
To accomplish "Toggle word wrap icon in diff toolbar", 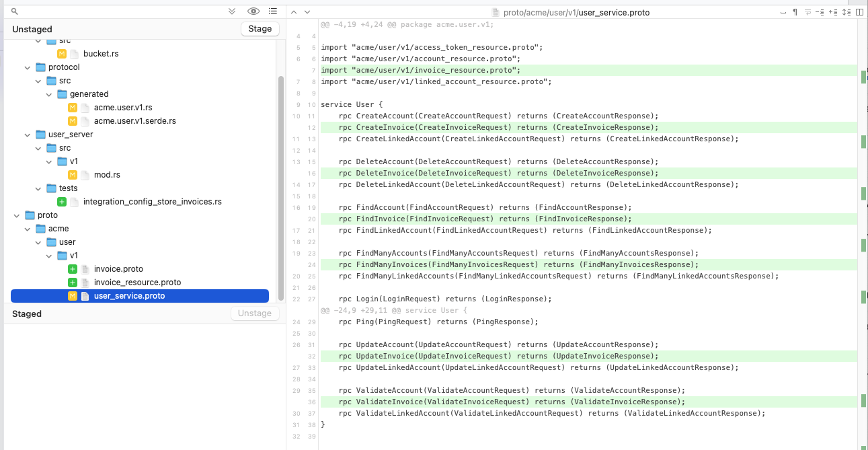I will [x=807, y=12].
